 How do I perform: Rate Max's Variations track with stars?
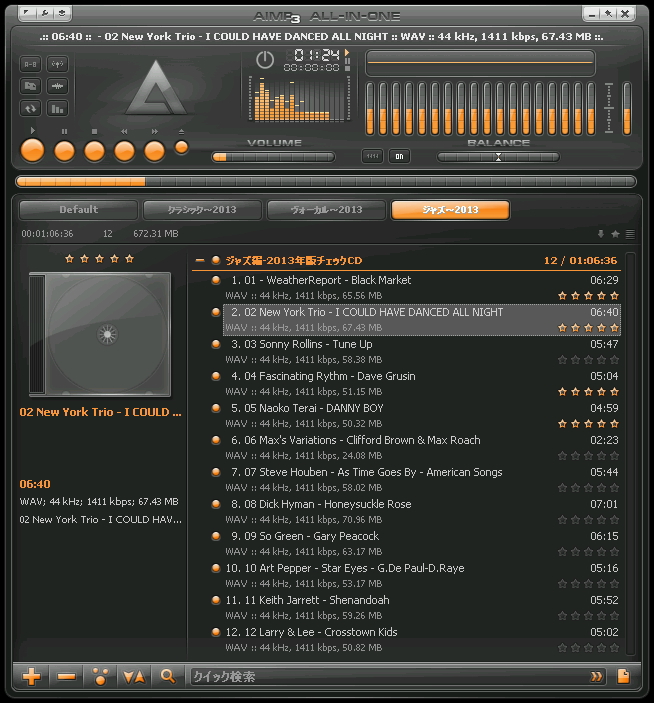tap(589, 456)
